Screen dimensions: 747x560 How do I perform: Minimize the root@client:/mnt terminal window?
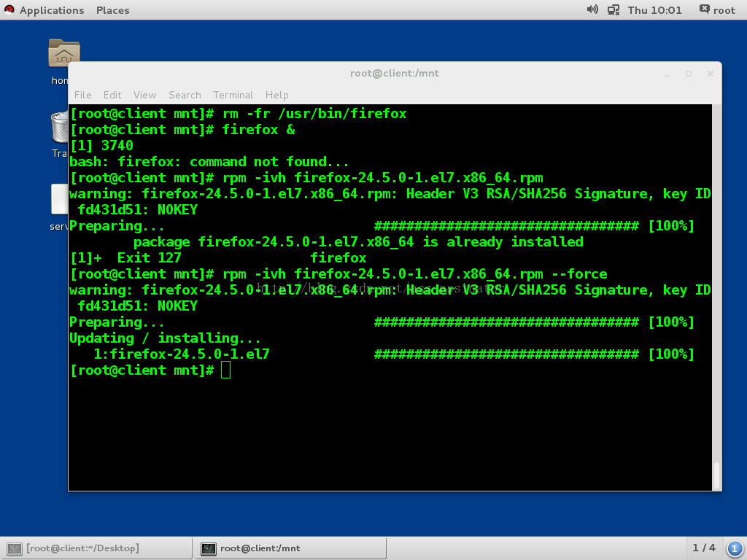[x=667, y=74]
